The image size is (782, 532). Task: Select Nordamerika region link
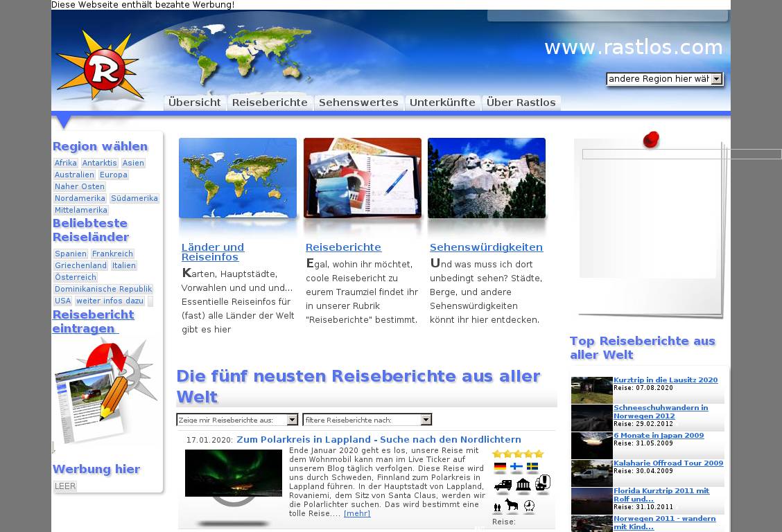click(80, 198)
